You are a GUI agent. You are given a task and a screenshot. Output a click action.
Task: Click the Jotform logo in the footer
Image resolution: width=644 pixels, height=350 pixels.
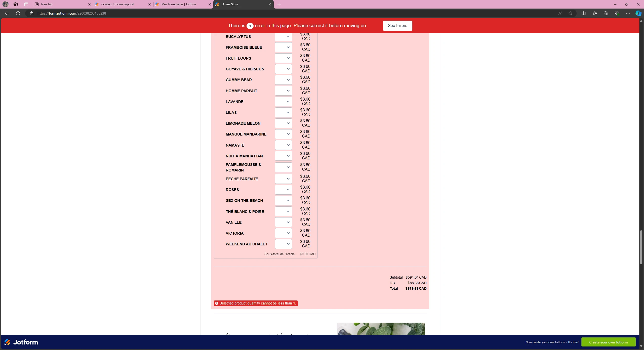click(x=21, y=342)
